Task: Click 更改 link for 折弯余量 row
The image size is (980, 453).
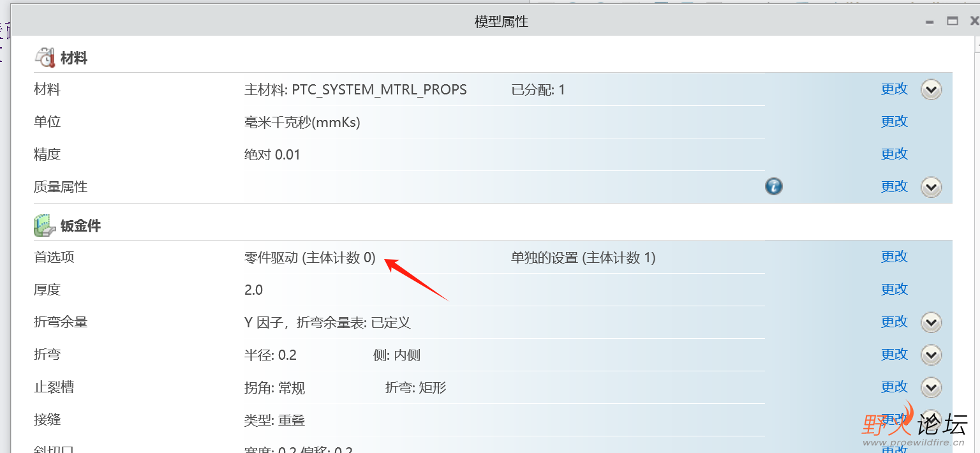Action: pyautogui.click(x=895, y=322)
